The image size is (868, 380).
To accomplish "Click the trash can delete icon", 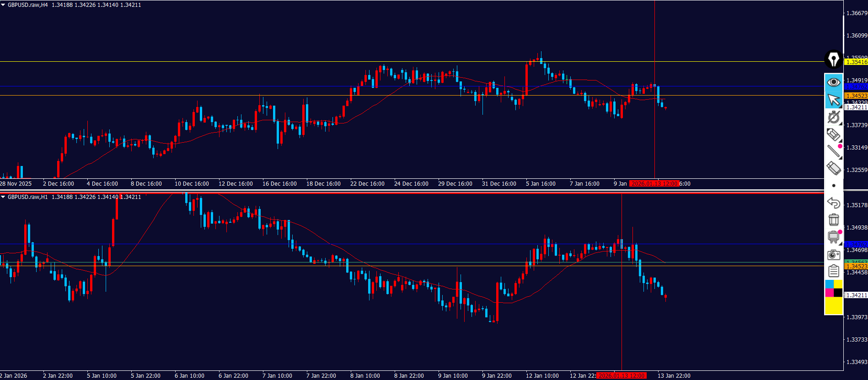I will tap(833, 220).
